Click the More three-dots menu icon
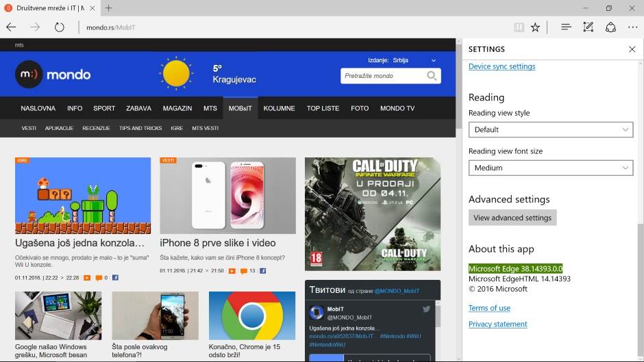The width and height of the screenshot is (644, 362). 632,27
